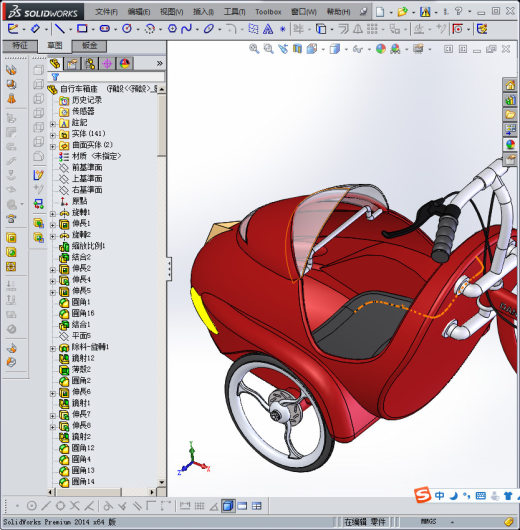The width and height of the screenshot is (520, 530).
Task: Toggle the shaded view cube button in bottom toolbar
Action: click(x=228, y=506)
